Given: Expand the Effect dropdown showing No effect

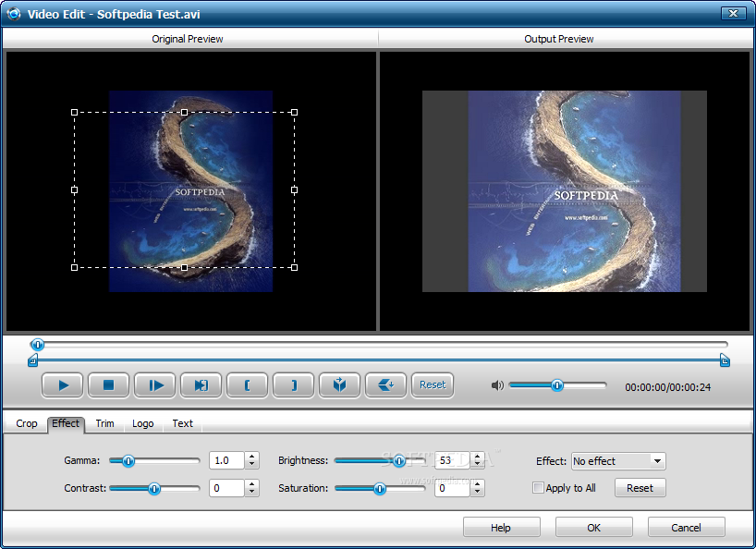Looking at the screenshot, I should click(657, 461).
